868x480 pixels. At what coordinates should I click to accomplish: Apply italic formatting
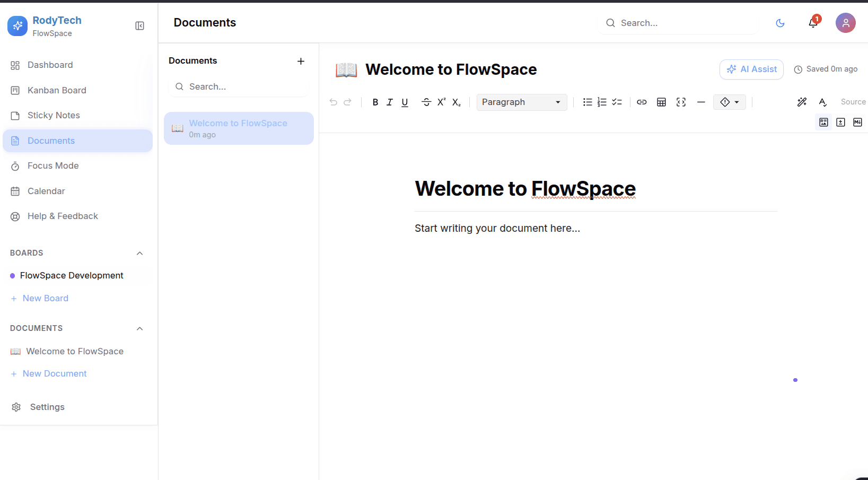(390, 102)
